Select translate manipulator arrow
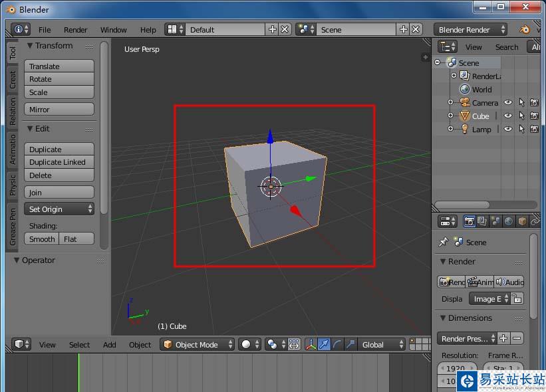Viewport: 546px width, 392px height. (324, 344)
